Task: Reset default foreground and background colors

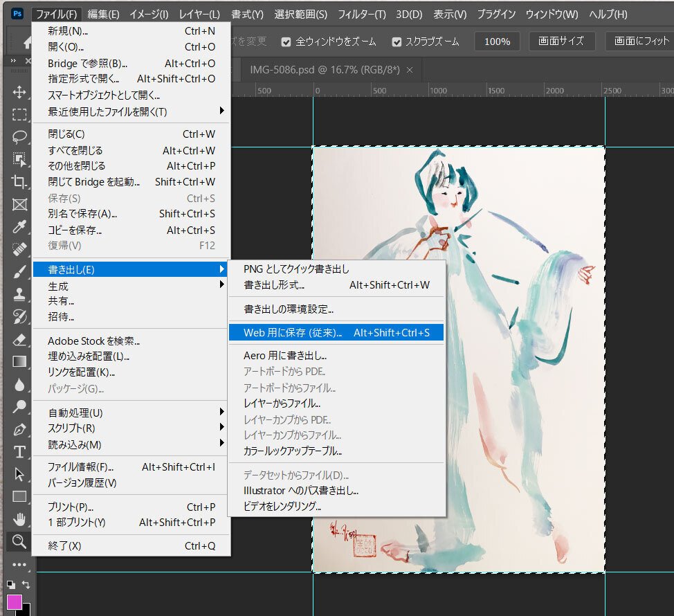Action: coord(11,585)
